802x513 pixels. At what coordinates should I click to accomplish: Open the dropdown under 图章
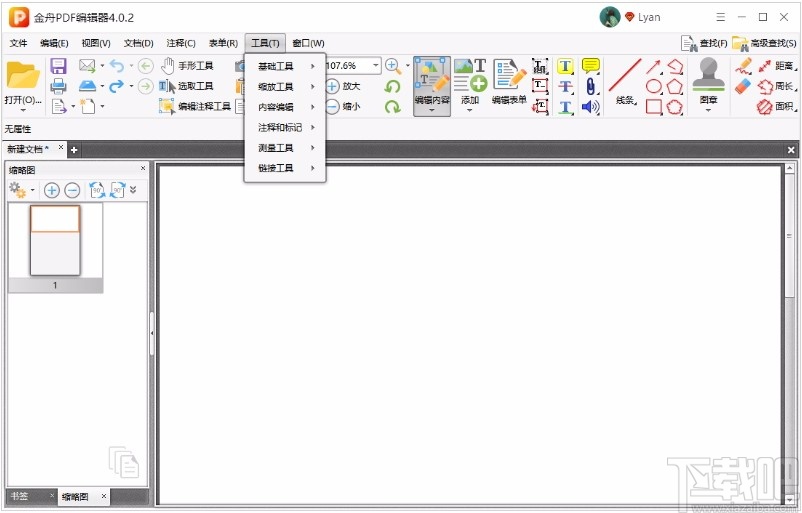708,109
